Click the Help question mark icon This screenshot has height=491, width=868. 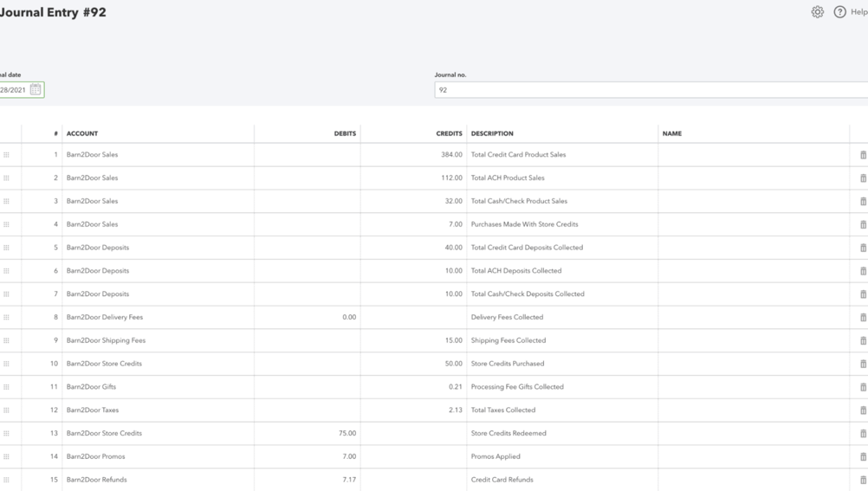(x=839, y=12)
